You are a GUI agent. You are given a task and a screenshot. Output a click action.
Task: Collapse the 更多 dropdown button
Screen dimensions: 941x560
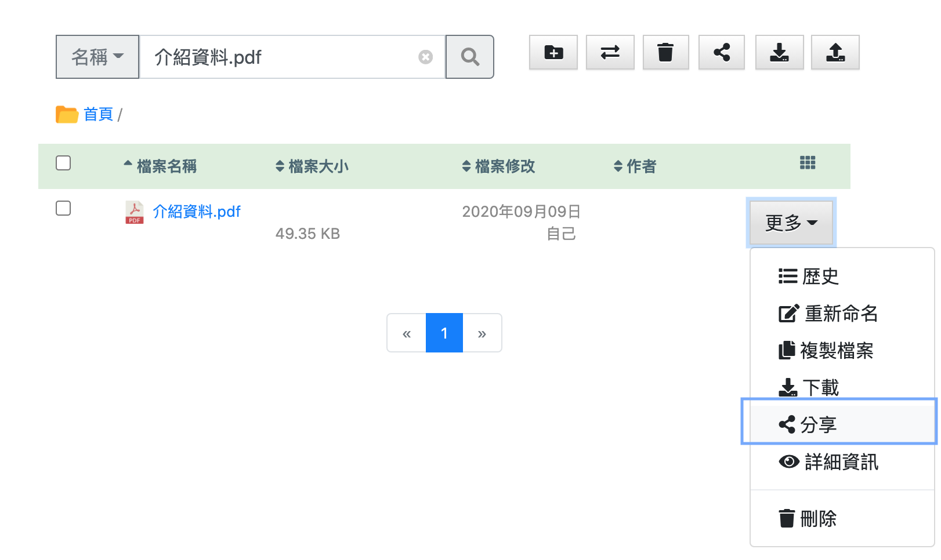791,223
